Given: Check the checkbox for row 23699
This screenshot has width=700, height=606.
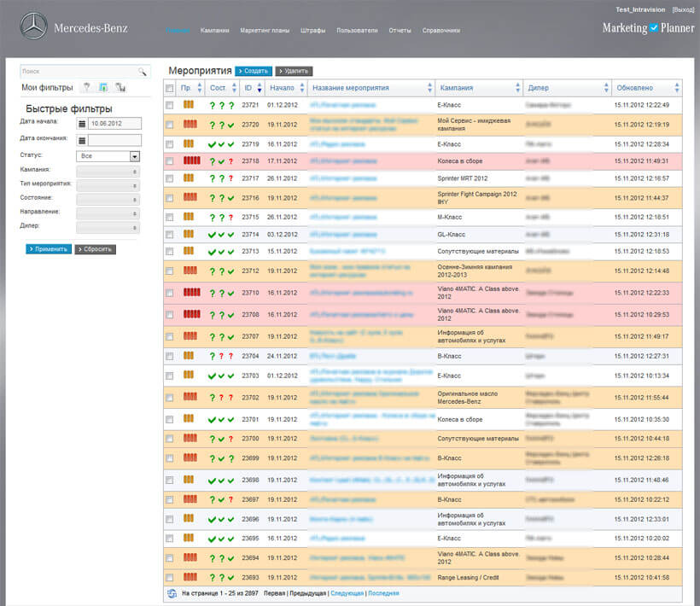Looking at the screenshot, I should pyautogui.click(x=170, y=458).
